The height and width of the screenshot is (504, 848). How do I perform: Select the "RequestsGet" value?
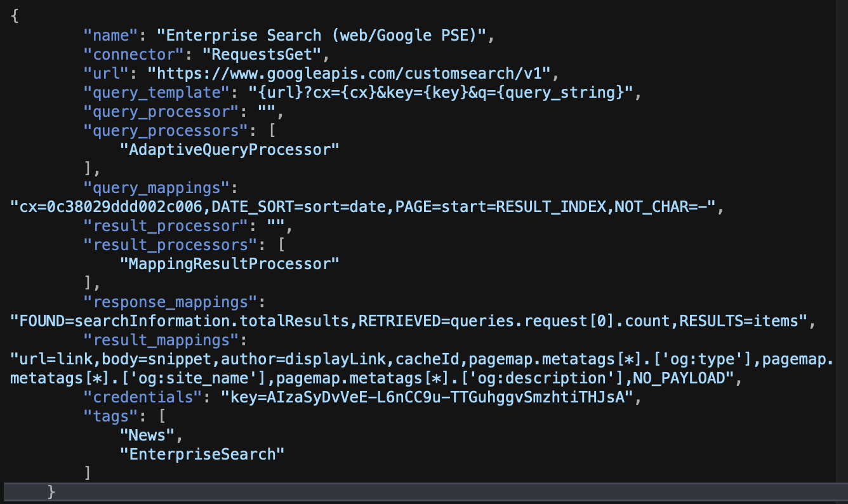tap(262, 55)
